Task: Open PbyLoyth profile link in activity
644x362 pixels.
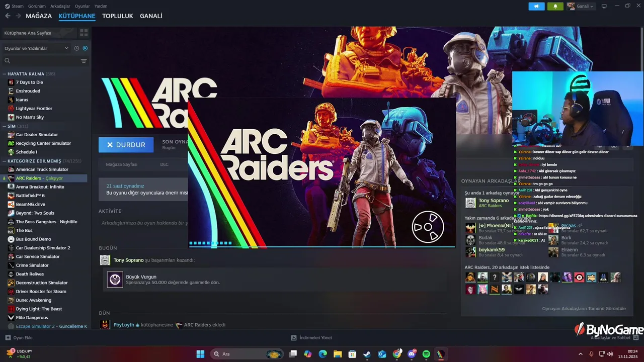Action: 124,325
